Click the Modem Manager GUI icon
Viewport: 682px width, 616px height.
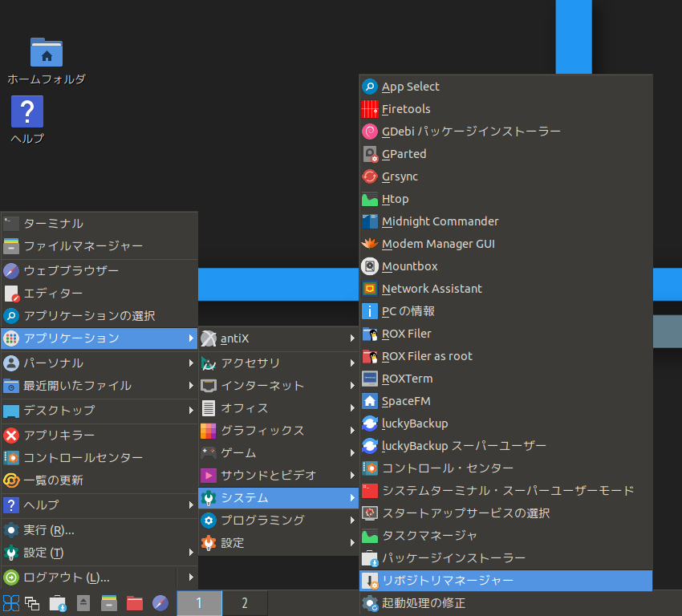[370, 244]
